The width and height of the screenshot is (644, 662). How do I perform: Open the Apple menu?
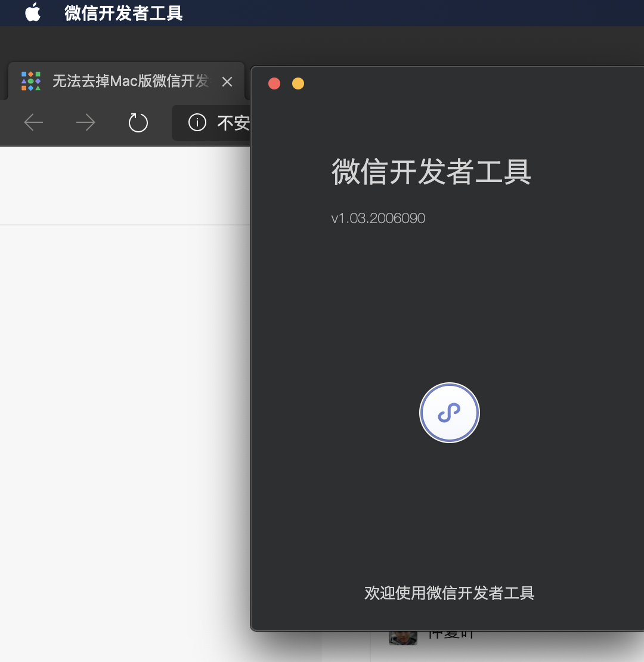point(33,13)
